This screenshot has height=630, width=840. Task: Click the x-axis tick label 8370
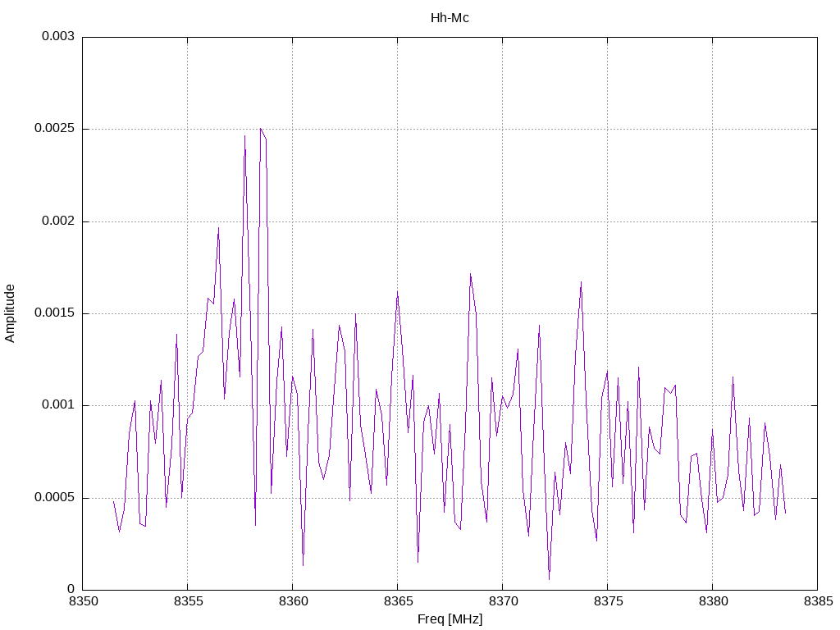pyautogui.click(x=503, y=601)
